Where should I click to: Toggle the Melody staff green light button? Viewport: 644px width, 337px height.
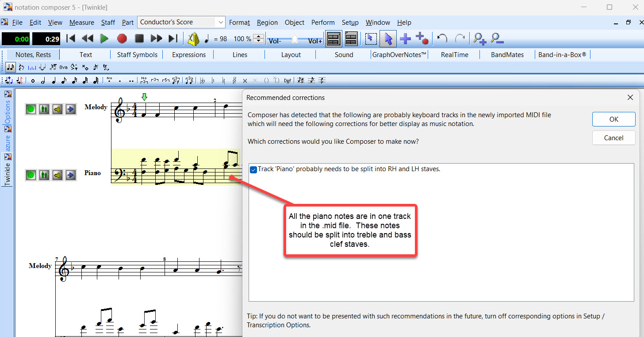(31, 109)
